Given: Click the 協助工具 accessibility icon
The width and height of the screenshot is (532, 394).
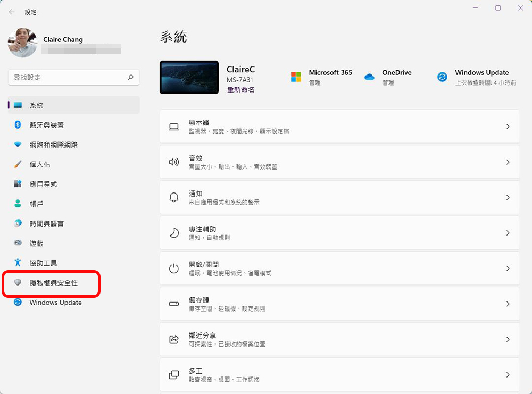Looking at the screenshot, I should click(18, 263).
